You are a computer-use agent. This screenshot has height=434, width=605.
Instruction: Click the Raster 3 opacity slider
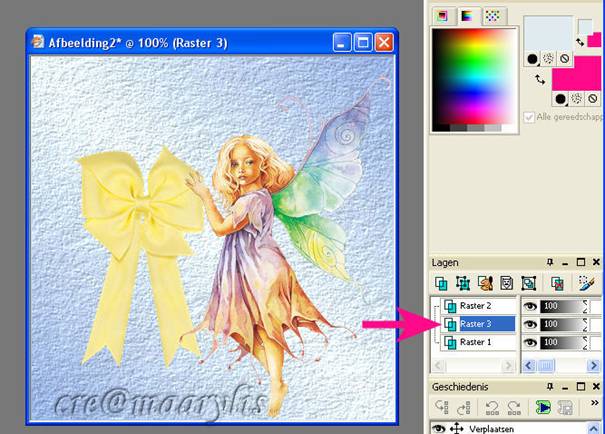click(x=564, y=324)
